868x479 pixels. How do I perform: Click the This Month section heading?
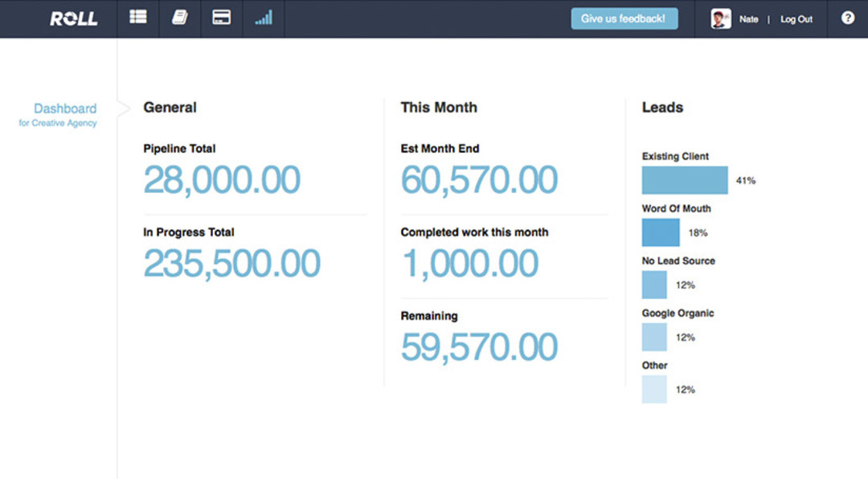(x=439, y=108)
